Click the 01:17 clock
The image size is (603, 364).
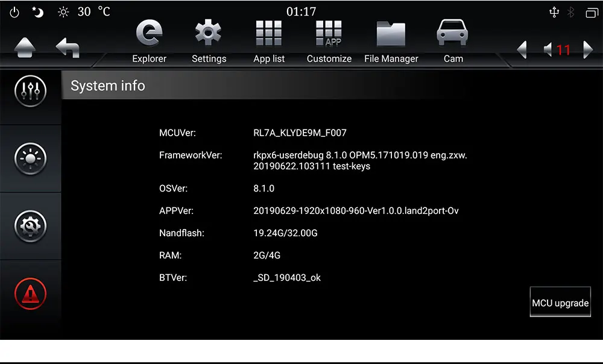(x=301, y=11)
